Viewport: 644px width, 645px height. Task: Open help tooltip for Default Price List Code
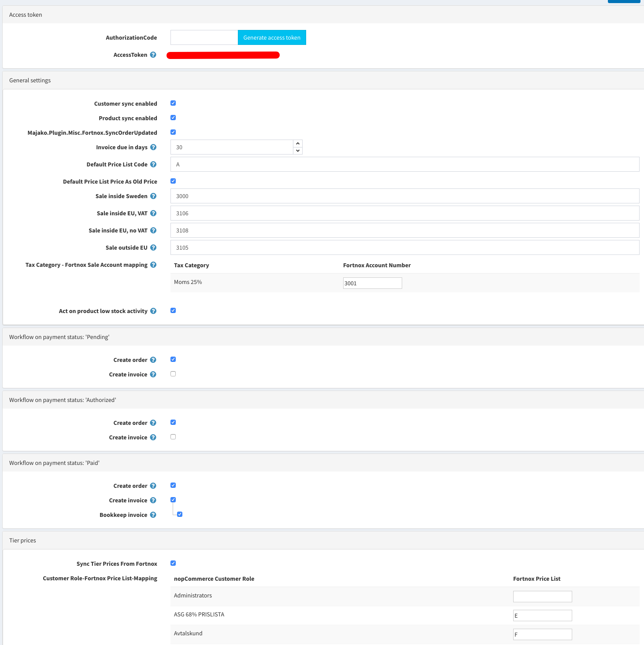click(153, 164)
